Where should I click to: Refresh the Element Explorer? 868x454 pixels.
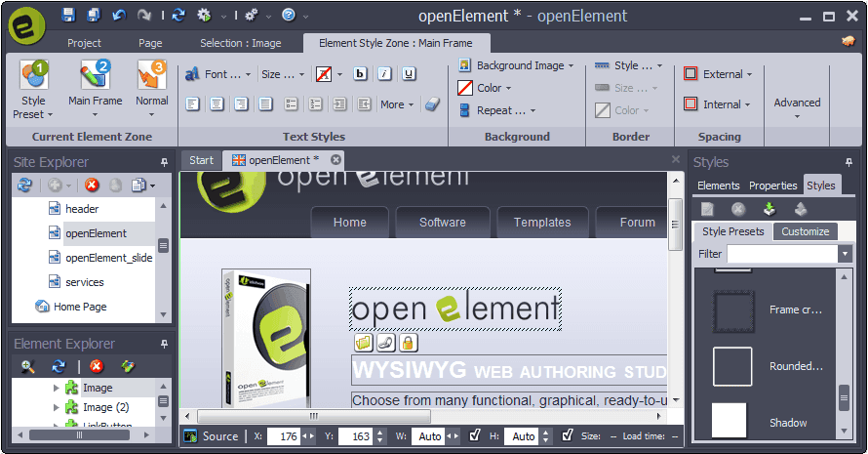[x=59, y=366]
